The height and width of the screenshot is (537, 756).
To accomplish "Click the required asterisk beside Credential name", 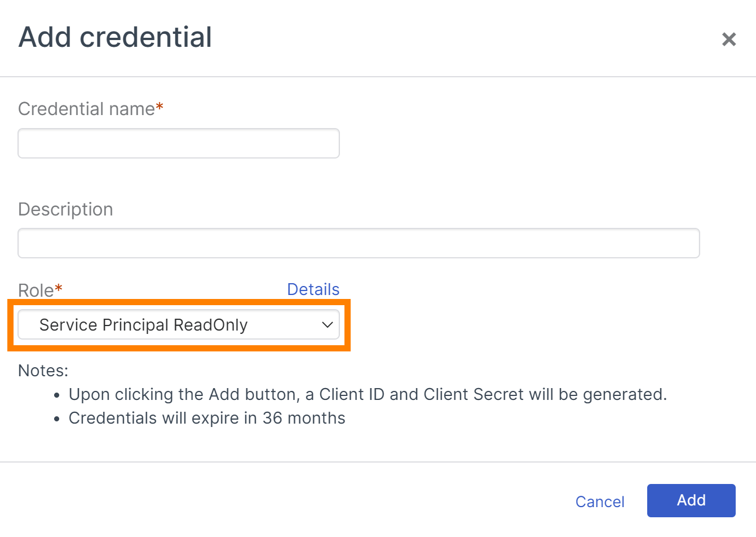I will coord(160,107).
